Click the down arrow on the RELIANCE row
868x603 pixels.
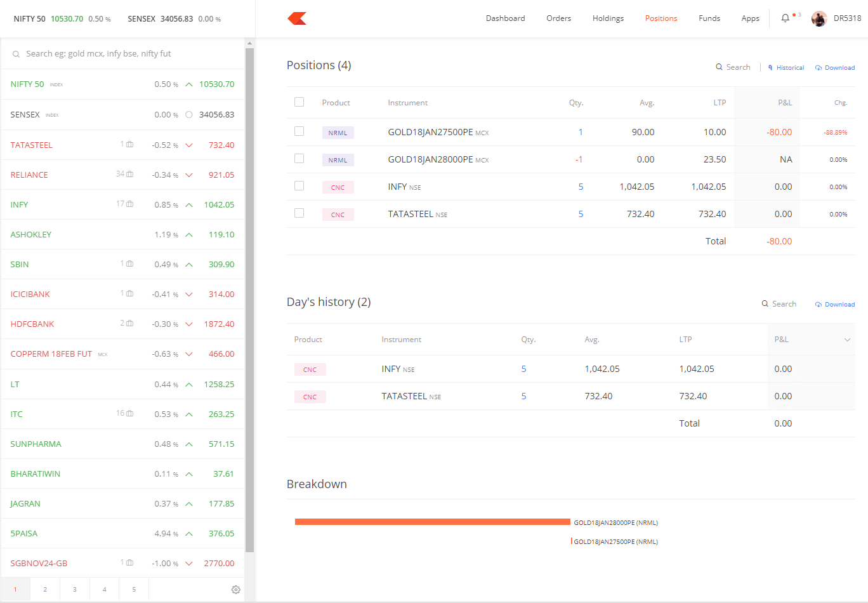[x=189, y=175]
